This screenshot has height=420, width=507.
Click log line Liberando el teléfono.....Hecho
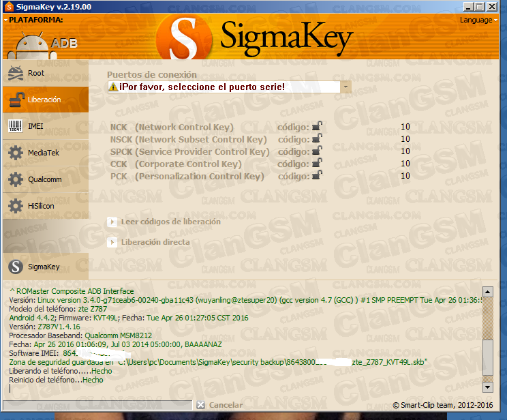[x=61, y=371]
